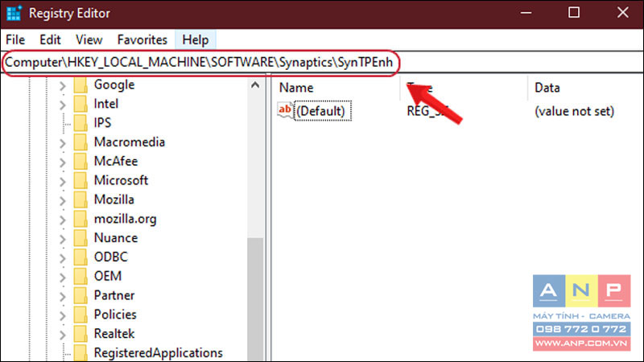Select the McAfee key label
The width and height of the screenshot is (644, 362).
[116, 162]
